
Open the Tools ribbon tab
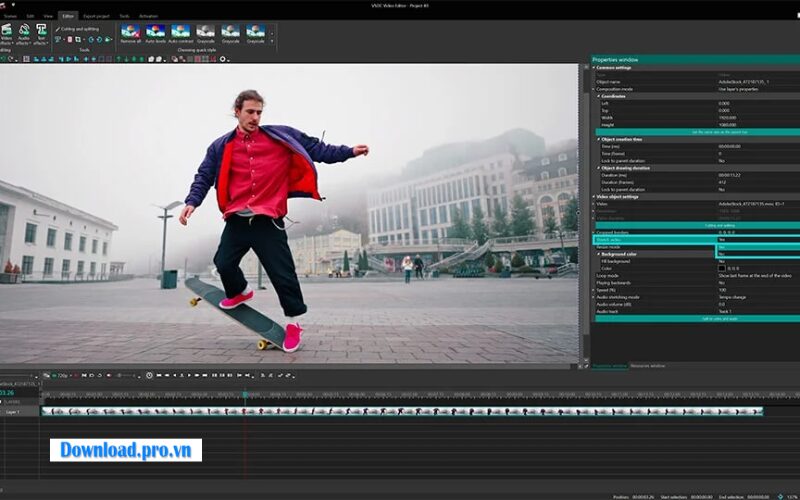pyautogui.click(x=124, y=16)
